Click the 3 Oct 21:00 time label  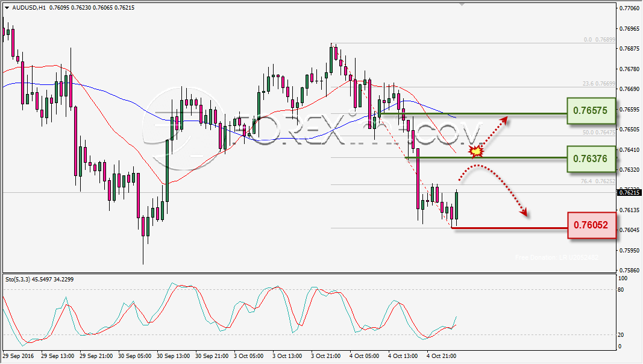pos(326,356)
